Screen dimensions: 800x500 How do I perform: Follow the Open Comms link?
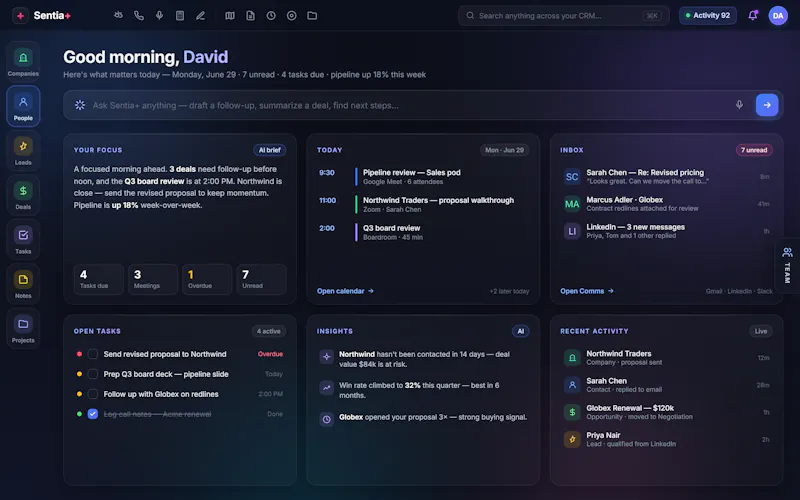point(587,291)
